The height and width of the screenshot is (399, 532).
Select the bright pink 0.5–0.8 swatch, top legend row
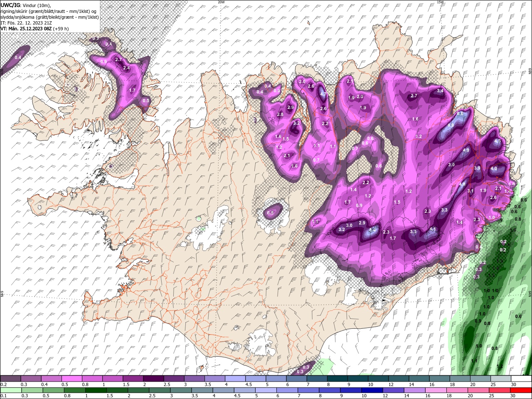point(71,379)
